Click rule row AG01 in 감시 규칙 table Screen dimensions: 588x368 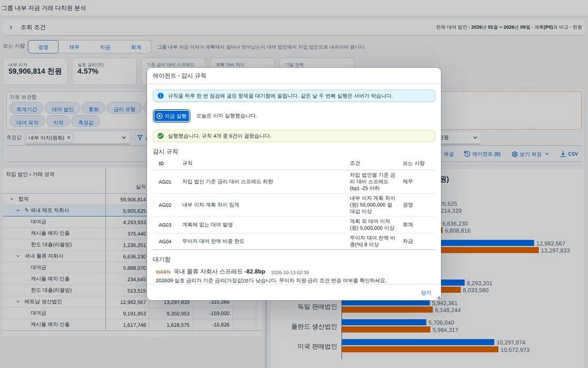point(294,182)
